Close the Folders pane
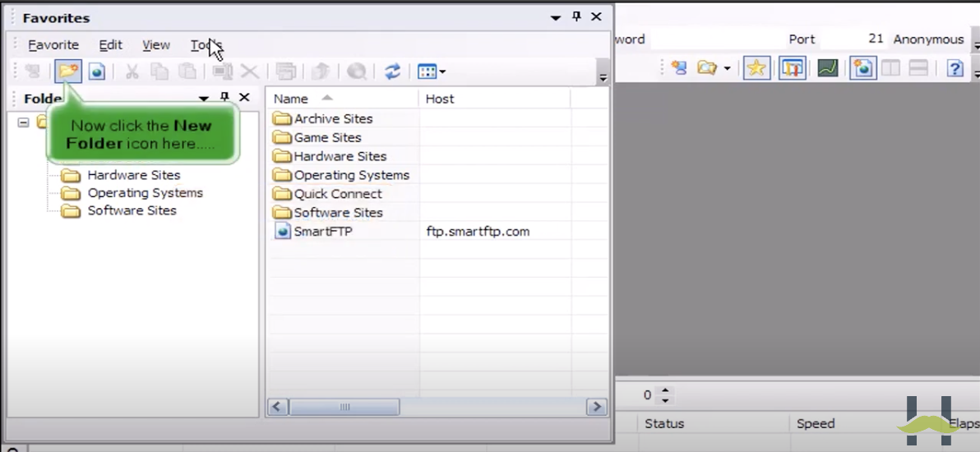 coord(244,98)
